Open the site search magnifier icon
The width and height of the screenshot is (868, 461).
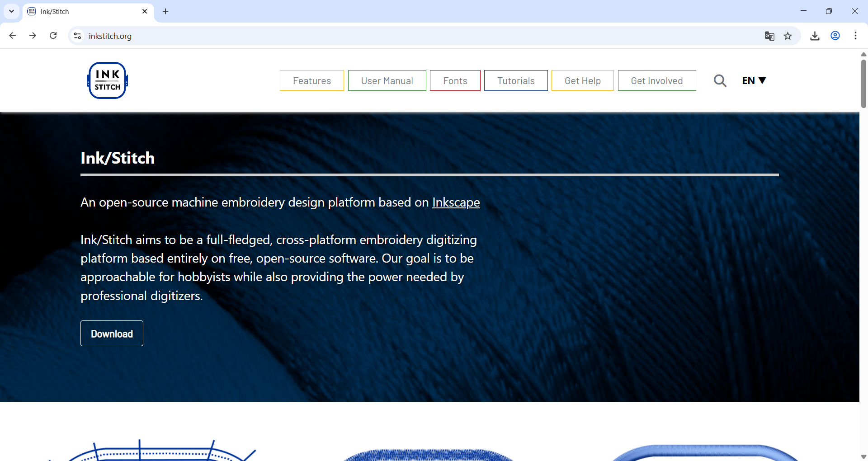click(x=720, y=80)
